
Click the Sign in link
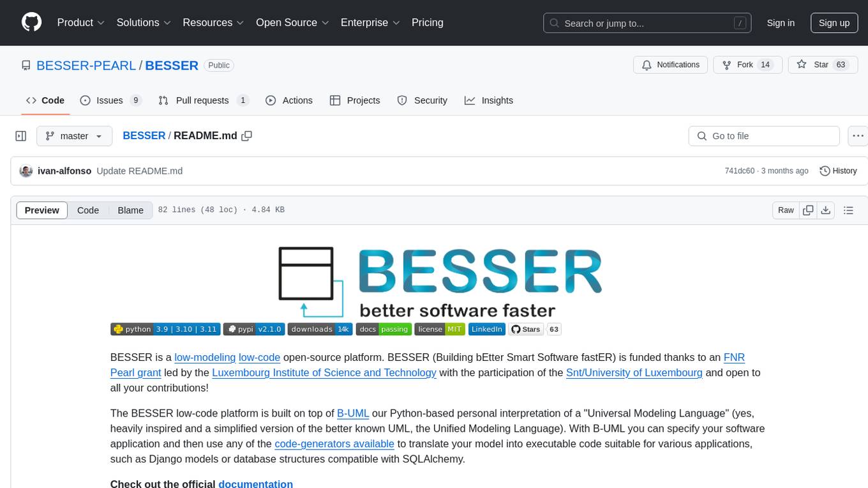(x=781, y=23)
